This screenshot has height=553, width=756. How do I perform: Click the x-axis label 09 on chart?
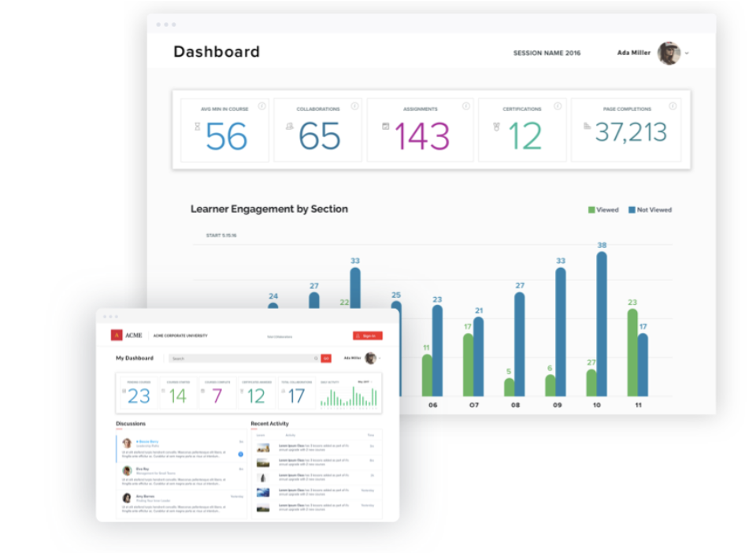click(x=558, y=405)
